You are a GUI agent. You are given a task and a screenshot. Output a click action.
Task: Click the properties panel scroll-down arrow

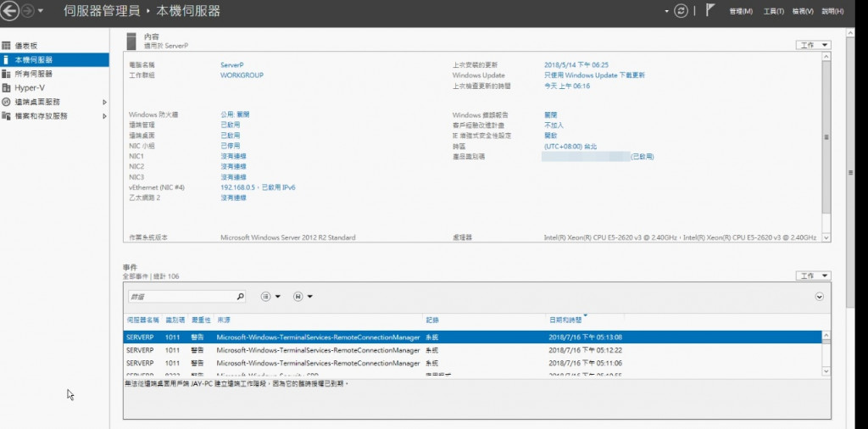[826, 237]
